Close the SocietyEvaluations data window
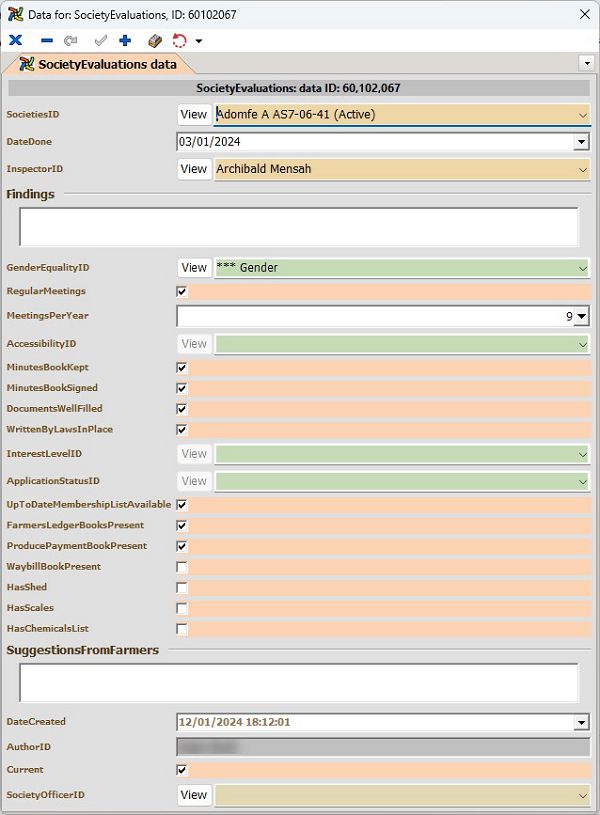 (x=584, y=14)
